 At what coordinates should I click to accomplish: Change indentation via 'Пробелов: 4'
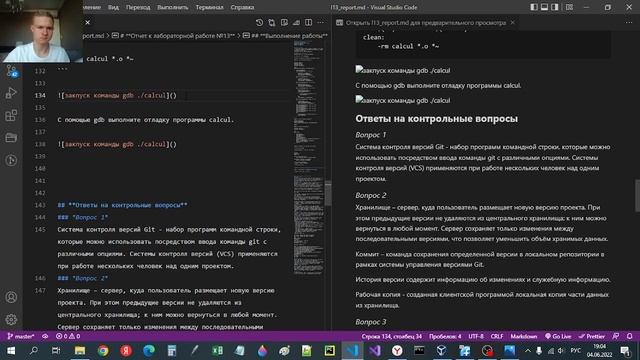coord(445,336)
